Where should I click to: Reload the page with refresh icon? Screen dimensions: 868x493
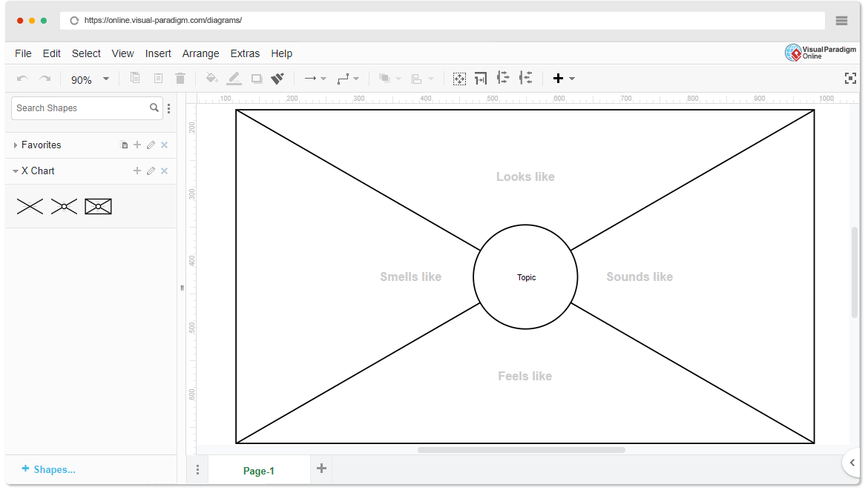pyautogui.click(x=74, y=21)
